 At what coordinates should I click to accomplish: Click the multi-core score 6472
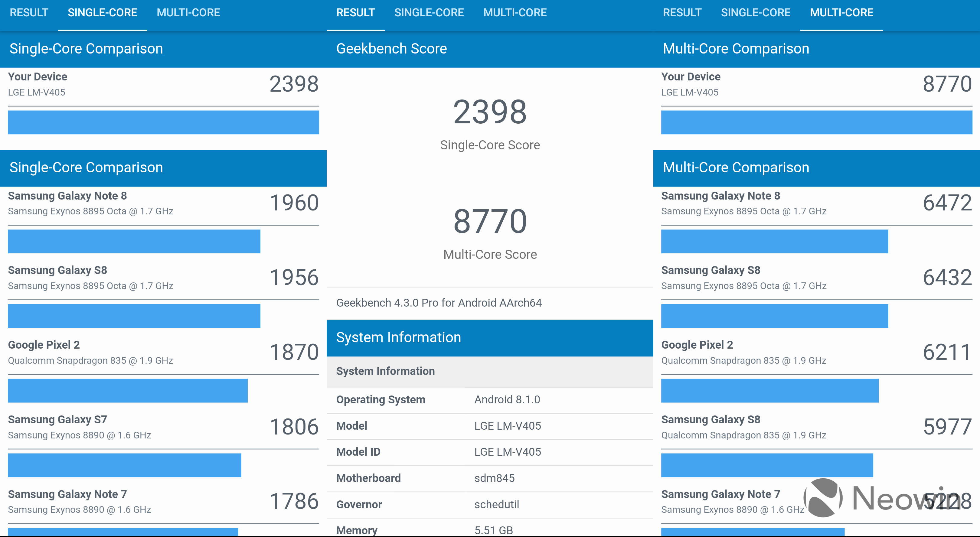click(x=947, y=203)
